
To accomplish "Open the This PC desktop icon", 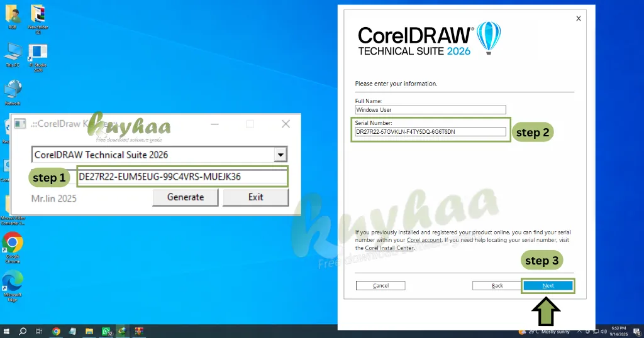I will tap(13, 55).
